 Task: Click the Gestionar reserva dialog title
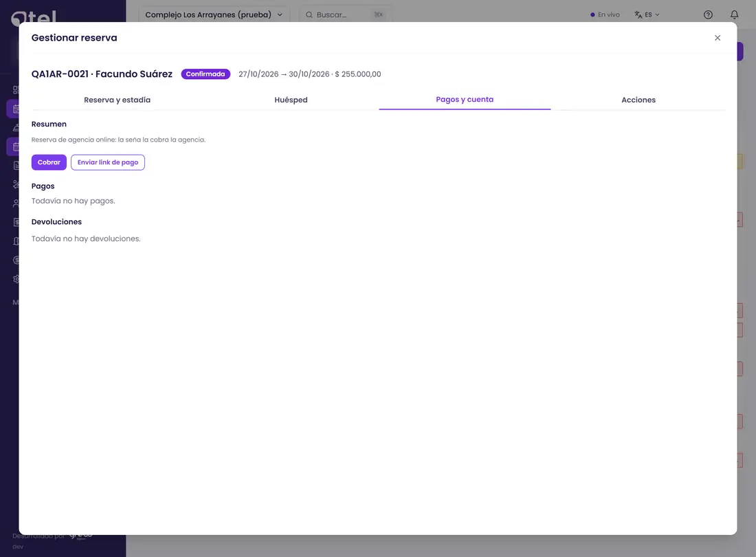74,38
